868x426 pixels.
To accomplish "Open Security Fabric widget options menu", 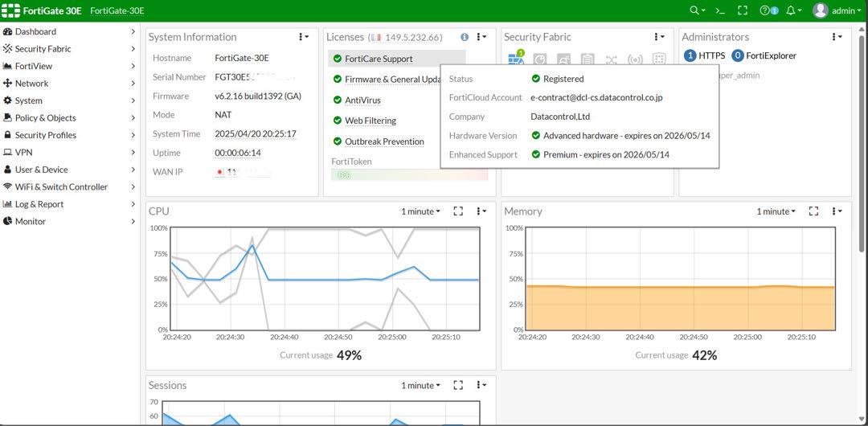I will coord(659,36).
